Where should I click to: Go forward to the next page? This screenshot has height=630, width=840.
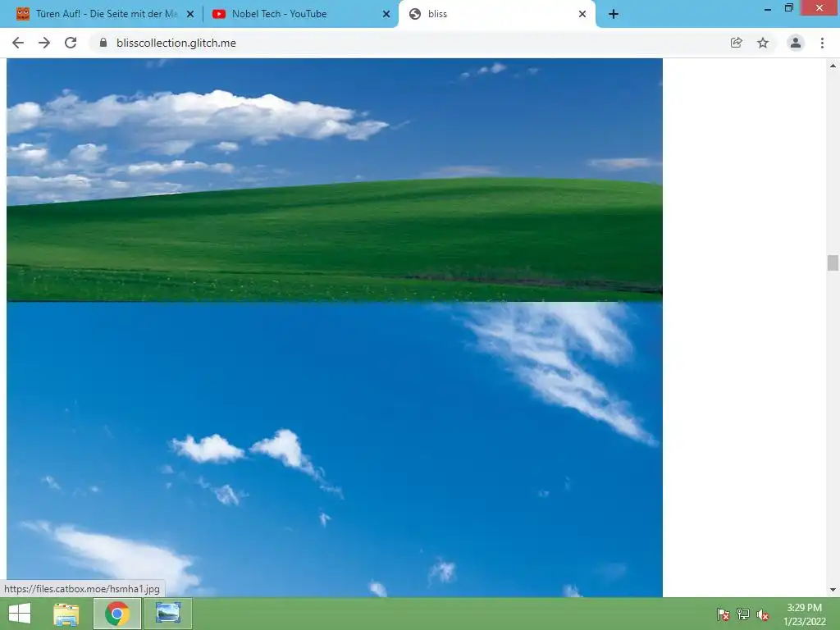pyautogui.click(x=44, y=43)
